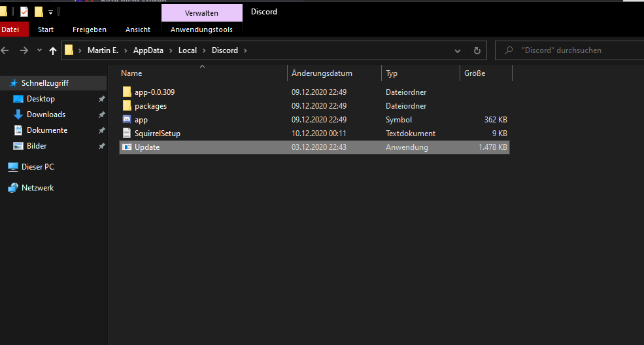
Task: Open Desktop in quick access
Action: 41,99
